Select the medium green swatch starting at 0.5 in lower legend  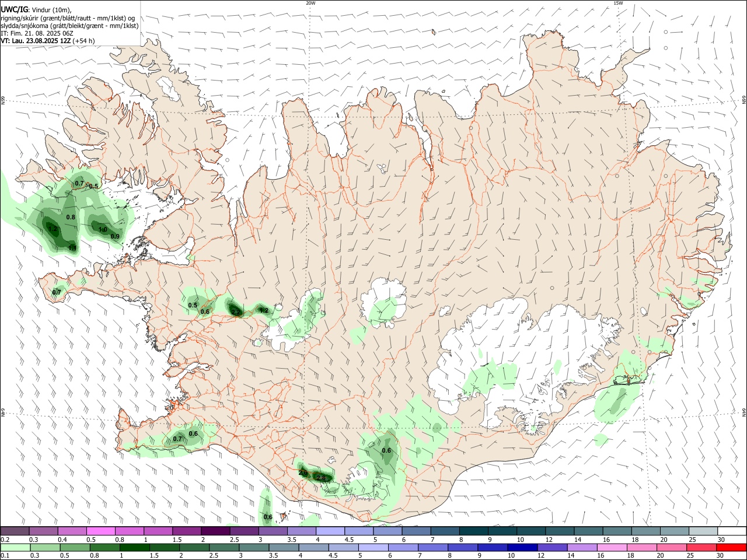tap(75, 548)
